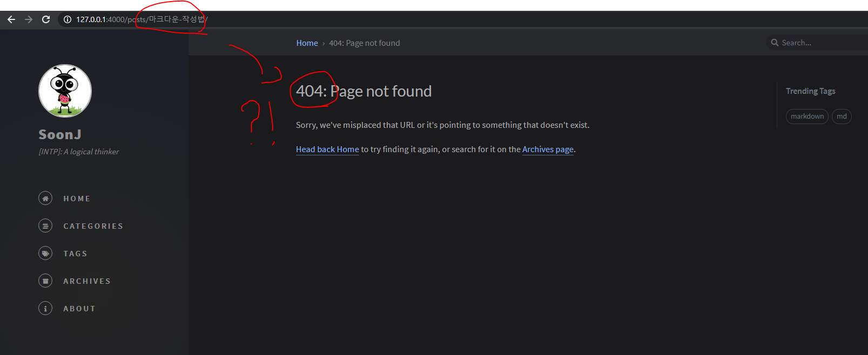Click the Home sidebar house icon
The image size is (868, 355).
tap(45, 199)
